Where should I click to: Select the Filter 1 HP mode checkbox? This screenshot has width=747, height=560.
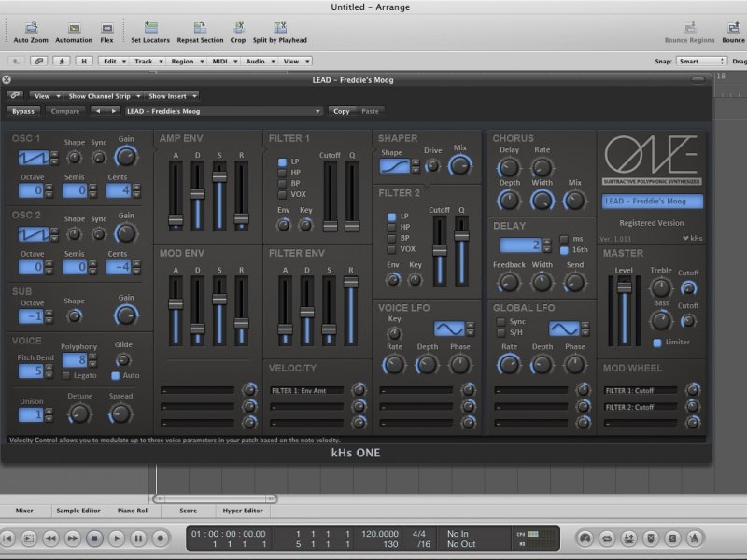coord(282,173)
